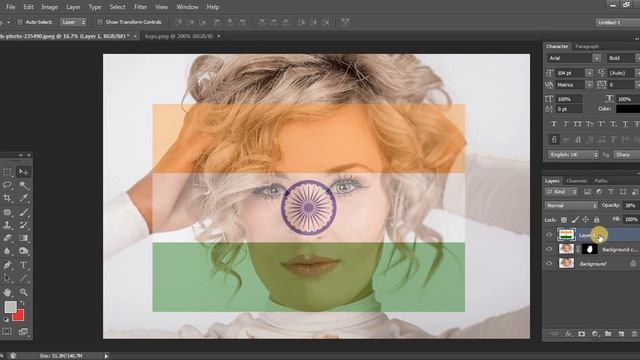Select the Clone Stamp tool

[7, 225]
